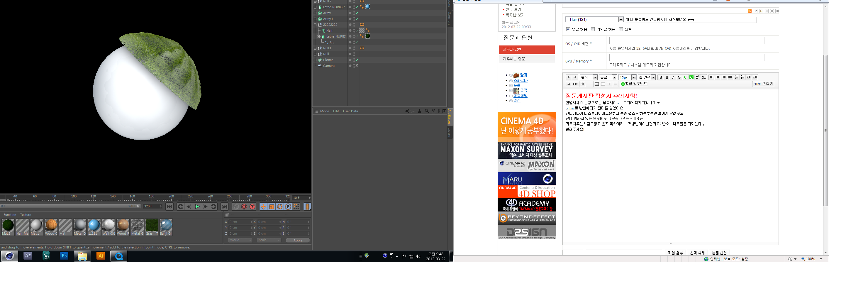Open the Edit menu in Attributes
Viewport: 868px width, 308px height.
(x=336, y=111)
